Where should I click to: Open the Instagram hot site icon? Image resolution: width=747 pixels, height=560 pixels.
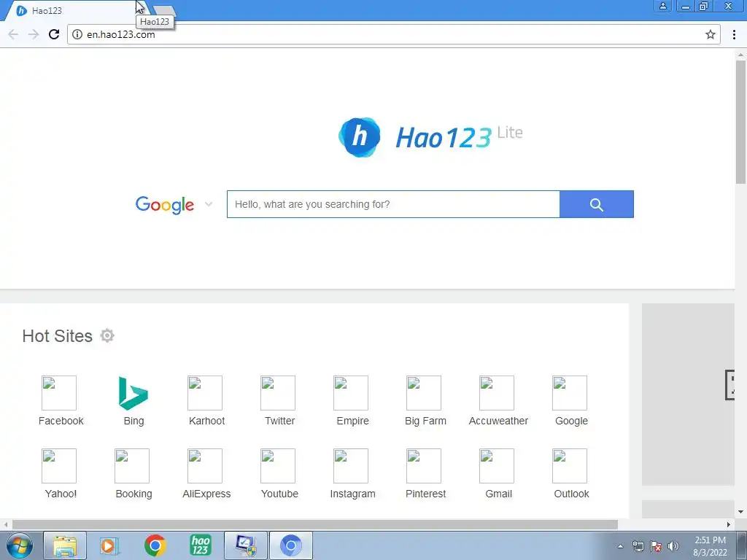click(351, 466)
